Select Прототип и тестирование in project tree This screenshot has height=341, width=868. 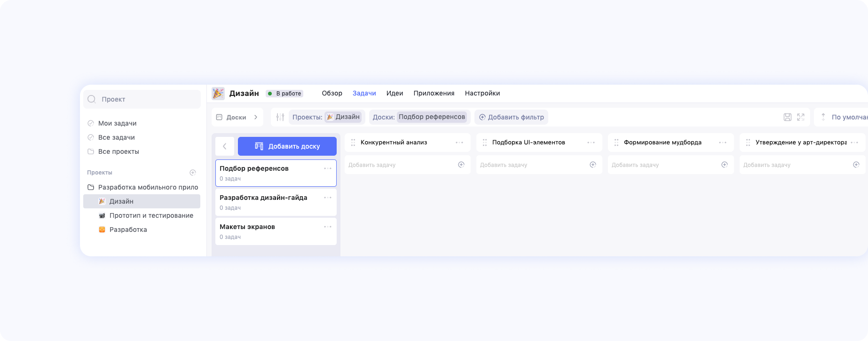[151, 215]
